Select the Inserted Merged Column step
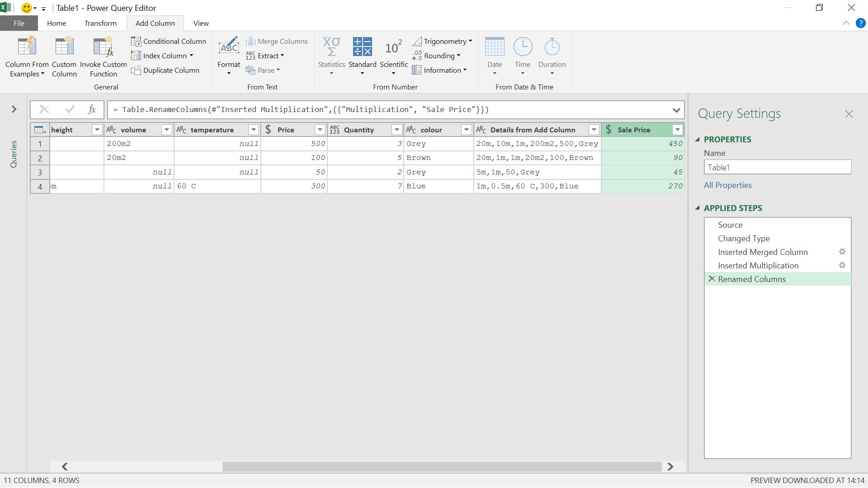Viewport: 868px width, 488px height. coord(778,252)
